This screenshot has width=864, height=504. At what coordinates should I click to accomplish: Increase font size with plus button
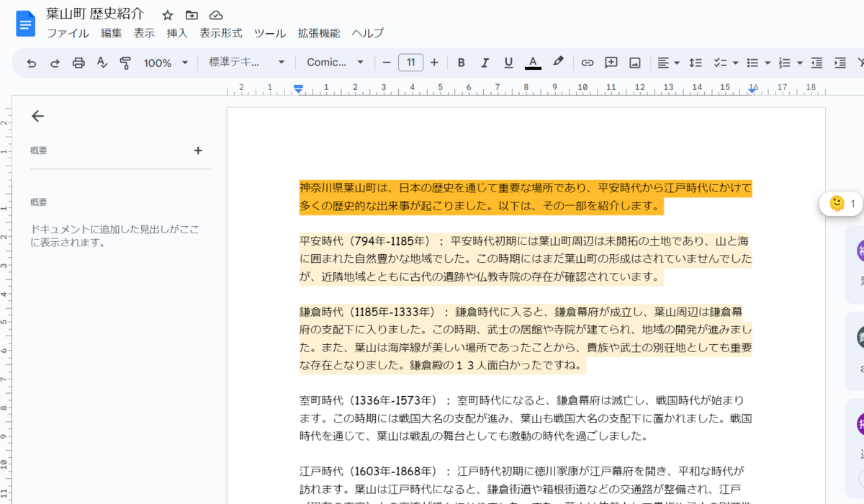pyautogui.click(x=434, y=63)
